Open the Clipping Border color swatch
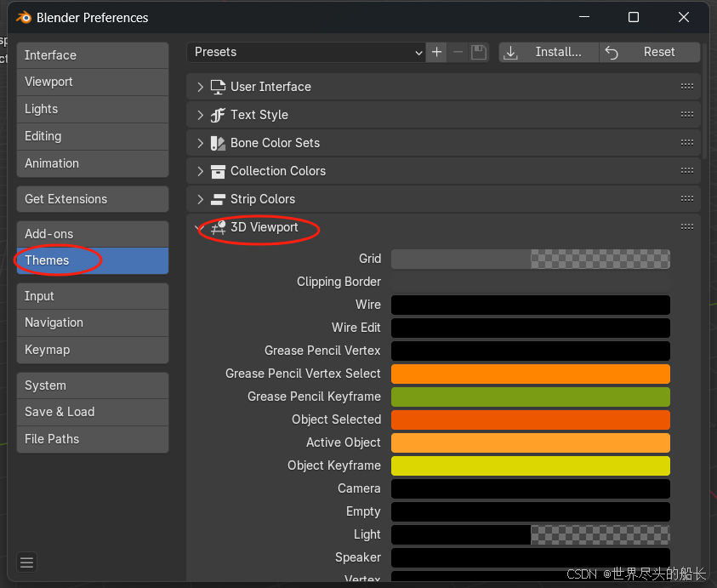The height and width of the screenshot is (588, 717). tap(531, 282)
